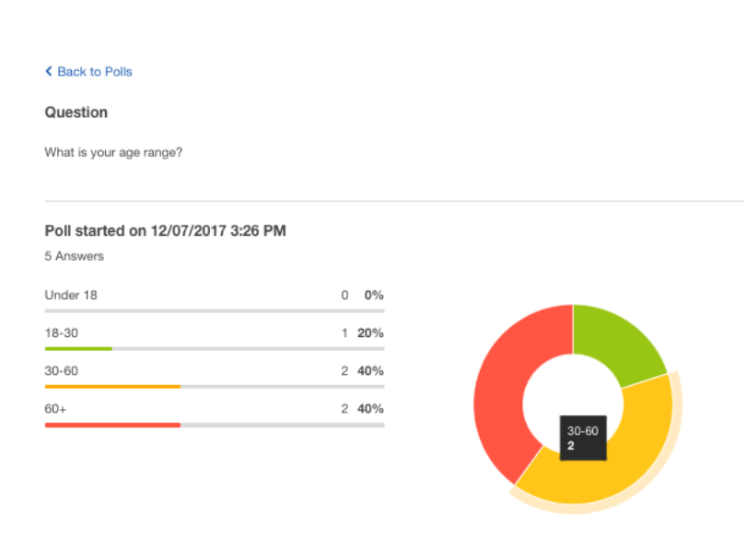This screenshot has height=560, width=747.
Task: Click the 18-30 answer label
Action: point(62,332)
